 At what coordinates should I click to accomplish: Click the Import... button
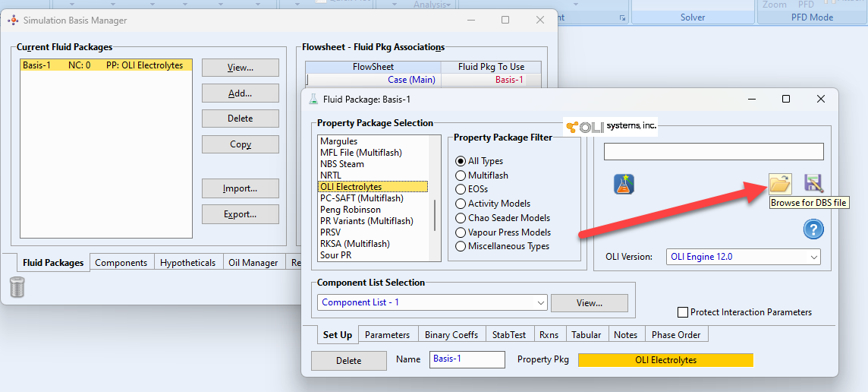[x=241, y=188]
